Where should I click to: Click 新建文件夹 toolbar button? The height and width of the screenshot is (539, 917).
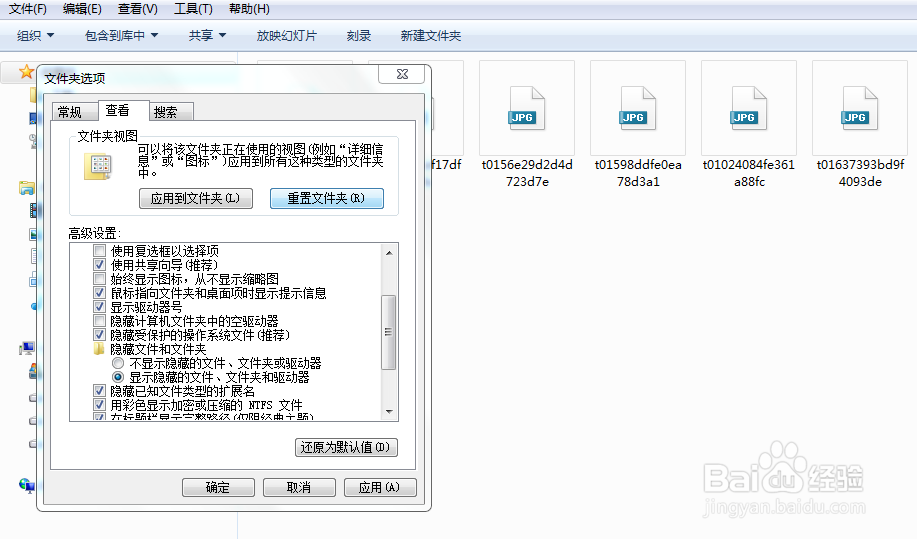tap(430, 36)
